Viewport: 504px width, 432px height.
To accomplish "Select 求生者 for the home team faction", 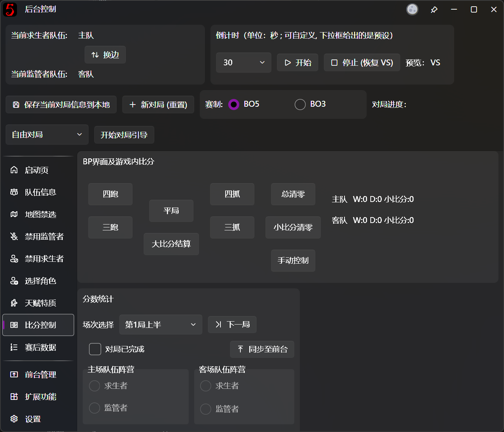I will tap(95, 385).
